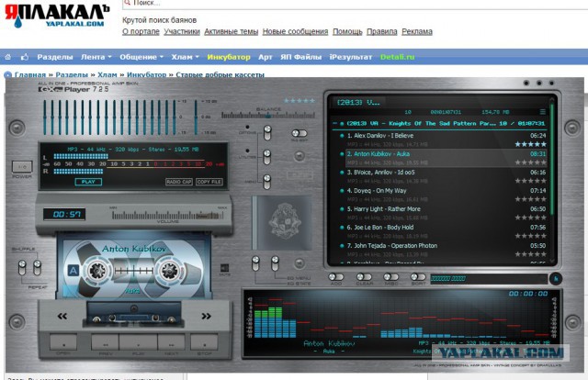588x380 pixels.
Task: Open the О портале link
Action: [141, 31]
